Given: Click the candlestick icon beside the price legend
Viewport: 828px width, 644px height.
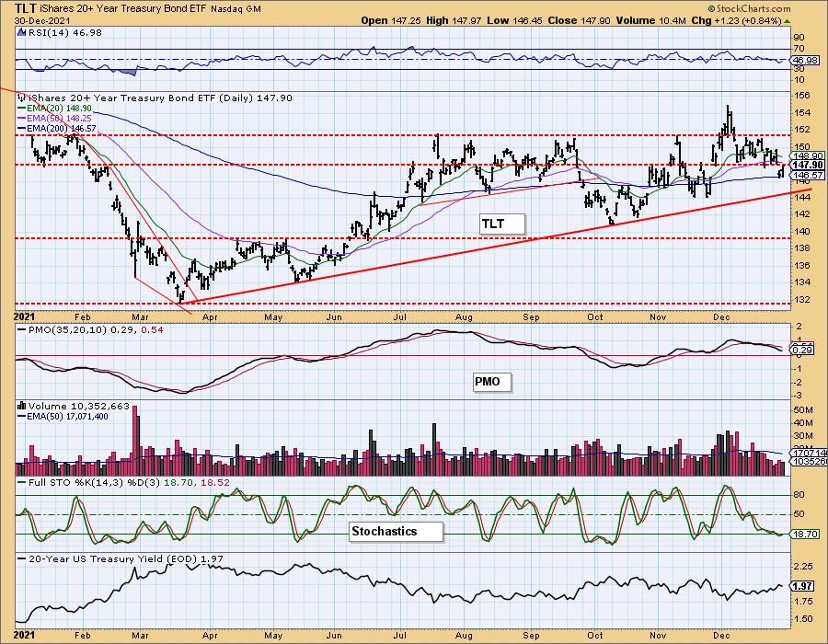Looking at the screenshot, I should coord(22,98).
